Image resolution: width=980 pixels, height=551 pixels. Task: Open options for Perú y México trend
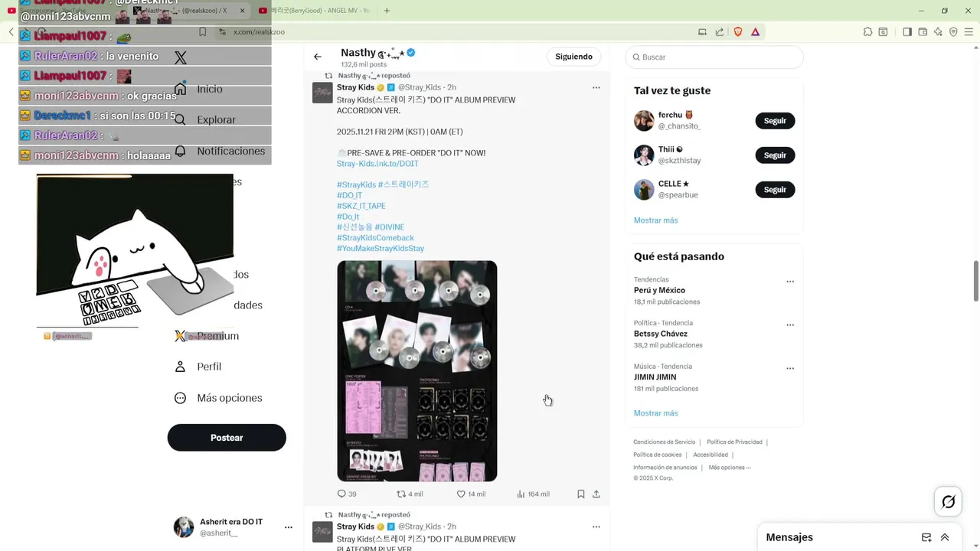(790, 282)
